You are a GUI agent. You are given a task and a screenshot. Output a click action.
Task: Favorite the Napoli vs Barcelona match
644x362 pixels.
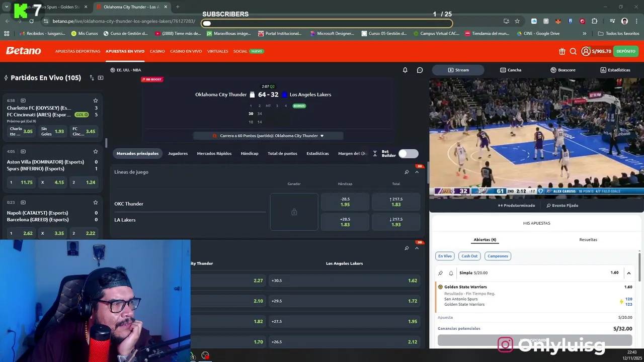[96, 202]
